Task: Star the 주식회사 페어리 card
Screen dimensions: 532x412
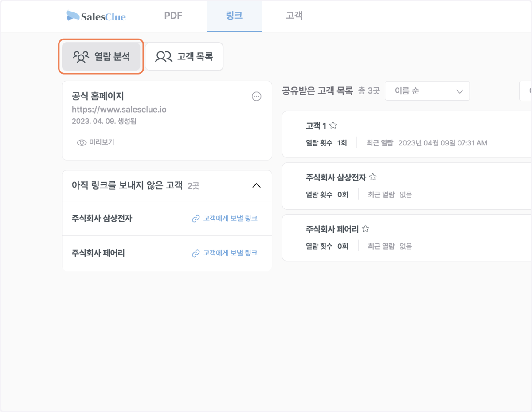Action: tap(365, 229)
